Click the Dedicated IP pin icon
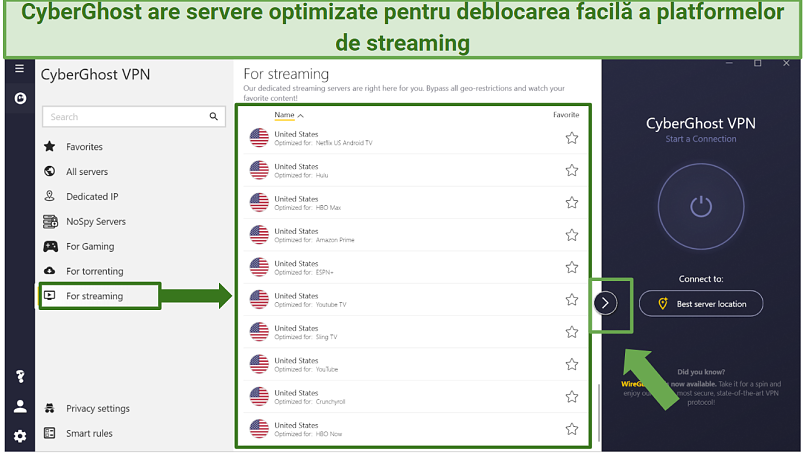Viewport: 806px width, 456px height. [49, 196]
